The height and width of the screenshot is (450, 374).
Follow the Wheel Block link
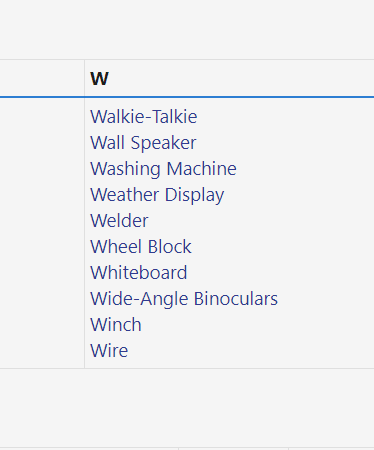pyautogui.click(x=141, y=247)
